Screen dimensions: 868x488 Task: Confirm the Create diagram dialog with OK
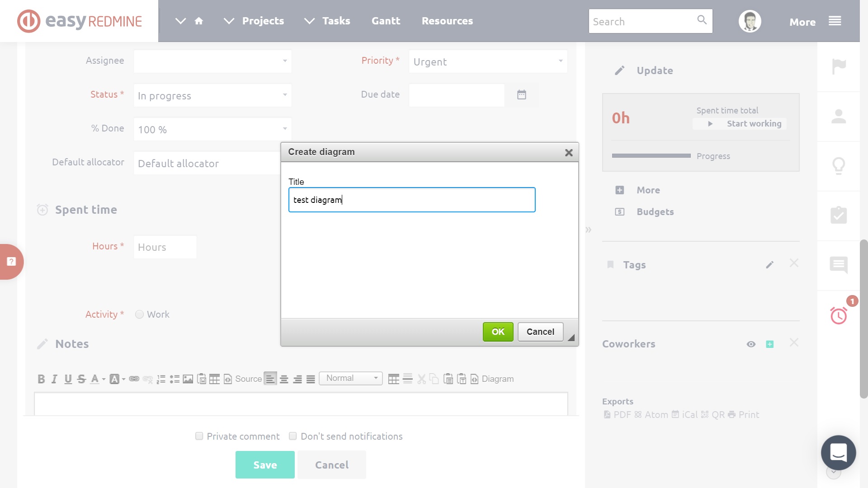(497, 331)
